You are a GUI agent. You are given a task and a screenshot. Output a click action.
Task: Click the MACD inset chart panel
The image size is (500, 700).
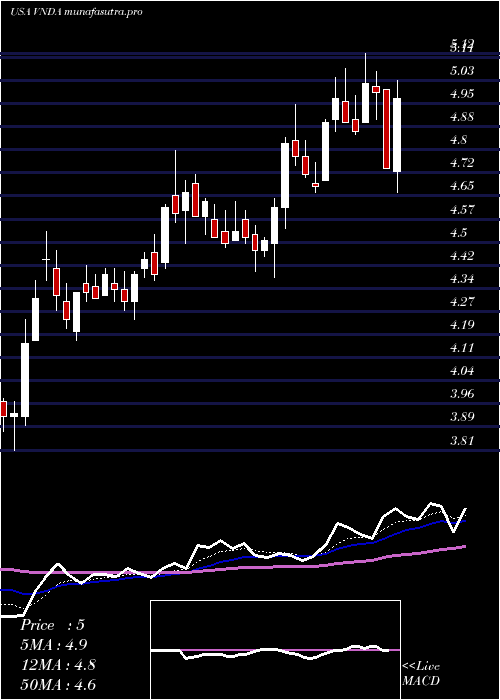[x=275, y=650]
